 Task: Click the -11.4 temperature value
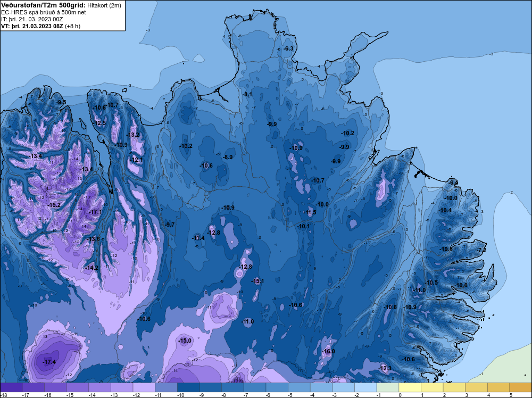[x=198, y=238]
